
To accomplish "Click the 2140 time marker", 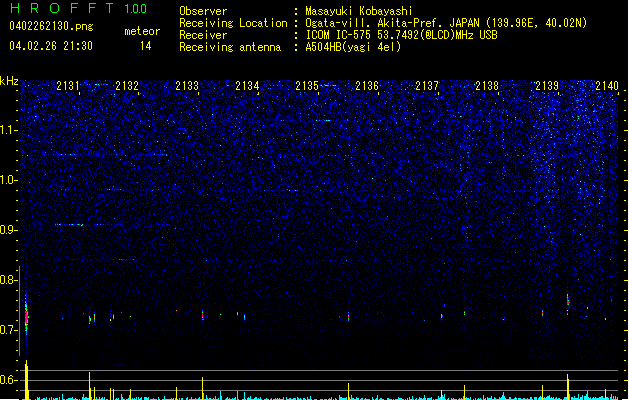I will point(607,86).
